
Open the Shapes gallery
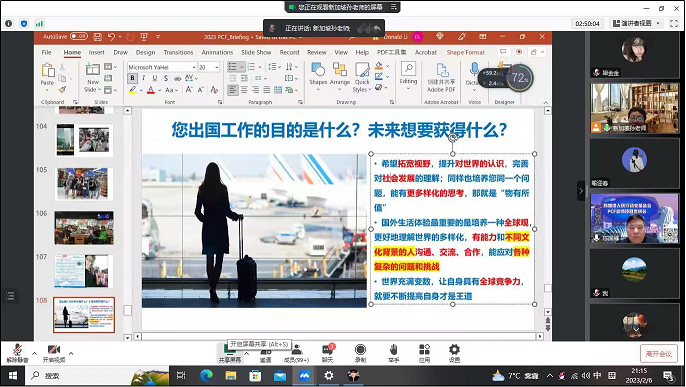click(318, 70)
